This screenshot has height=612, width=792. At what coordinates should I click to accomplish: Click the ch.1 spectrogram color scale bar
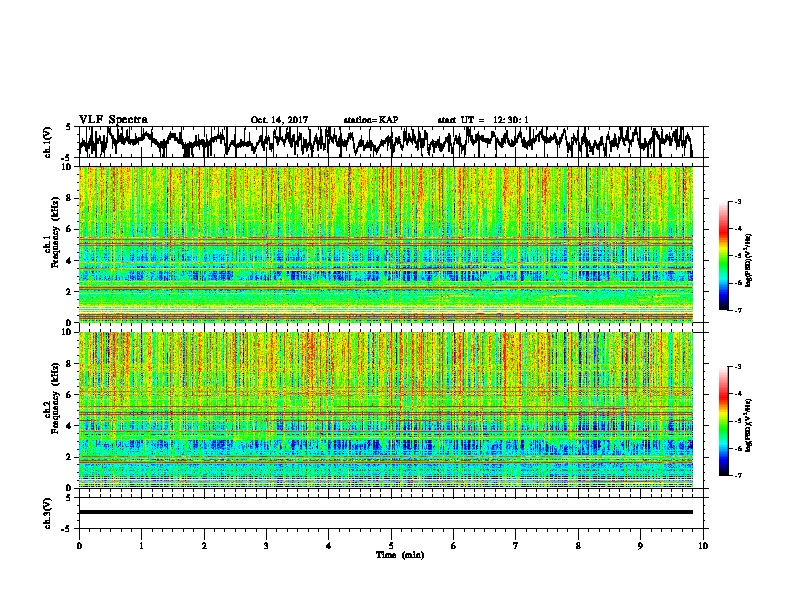723,256
